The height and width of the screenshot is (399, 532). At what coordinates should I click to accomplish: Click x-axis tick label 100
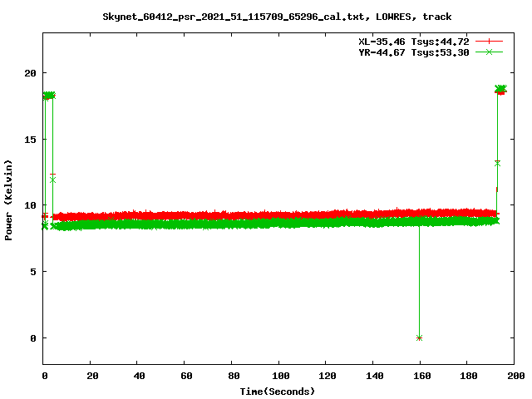281,376
